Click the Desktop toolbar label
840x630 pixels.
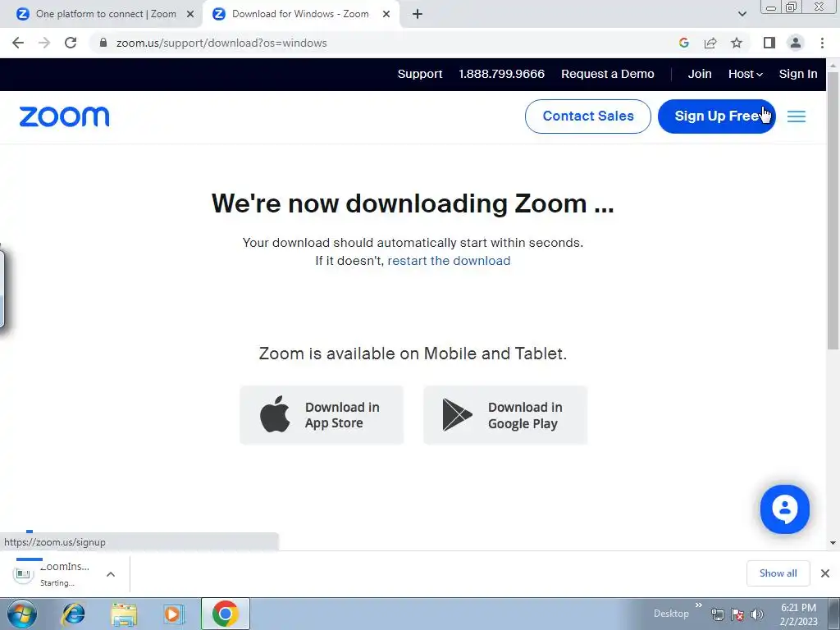point(671,614)
